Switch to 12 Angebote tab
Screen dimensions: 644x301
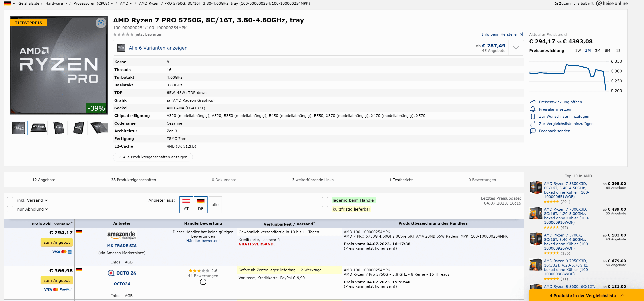[x=44, y=180]
